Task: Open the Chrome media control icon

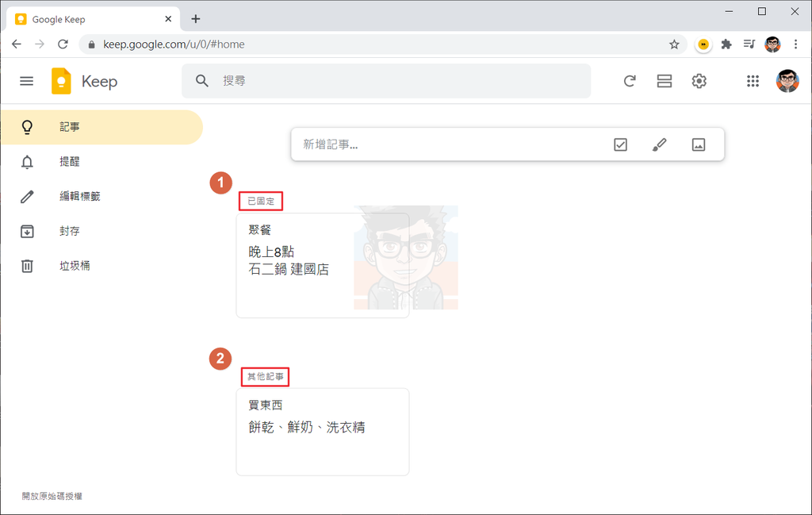Action: coord(749,44)
